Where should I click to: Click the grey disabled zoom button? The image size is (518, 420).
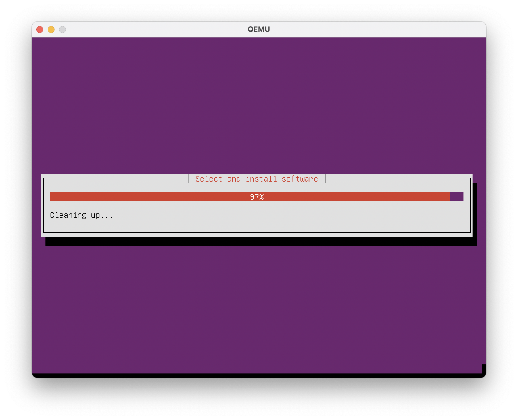click(x=62, y=30)
